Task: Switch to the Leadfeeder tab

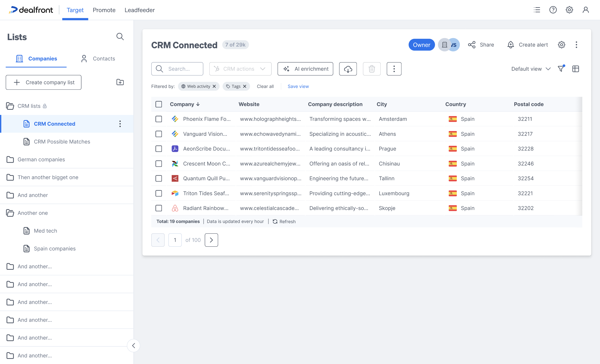Action: [139, 10]
